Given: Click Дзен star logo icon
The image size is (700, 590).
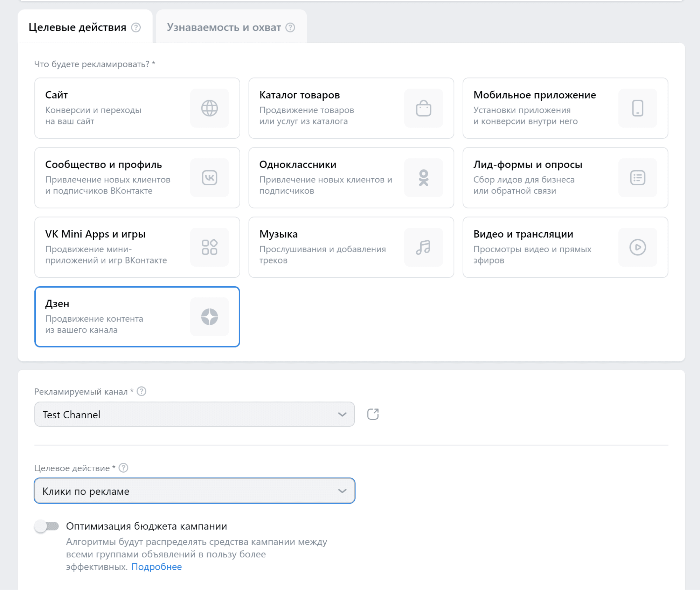Looking at the screenshot, I should (x=209, y=317).
